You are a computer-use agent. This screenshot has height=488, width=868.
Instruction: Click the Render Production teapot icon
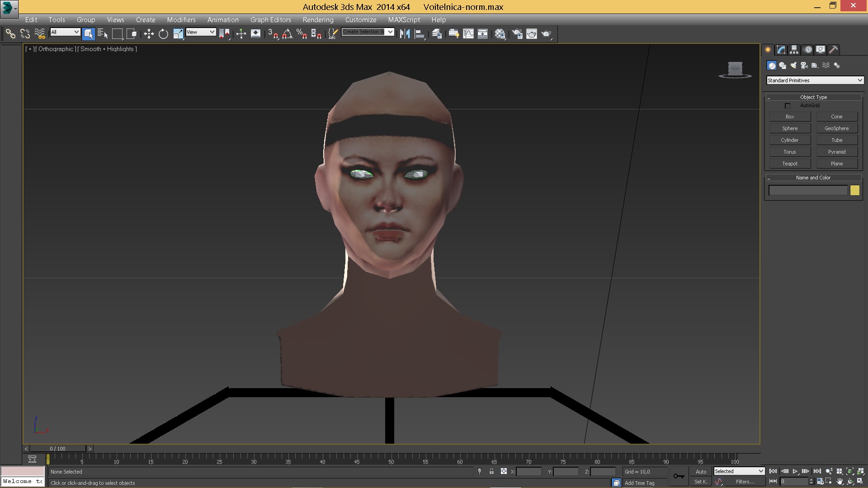(546, 34)
